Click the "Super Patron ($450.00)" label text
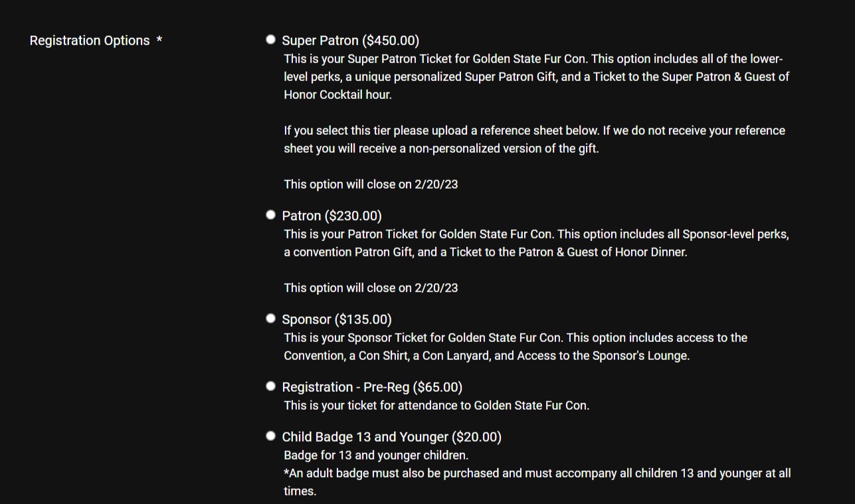 pos(350,41)
